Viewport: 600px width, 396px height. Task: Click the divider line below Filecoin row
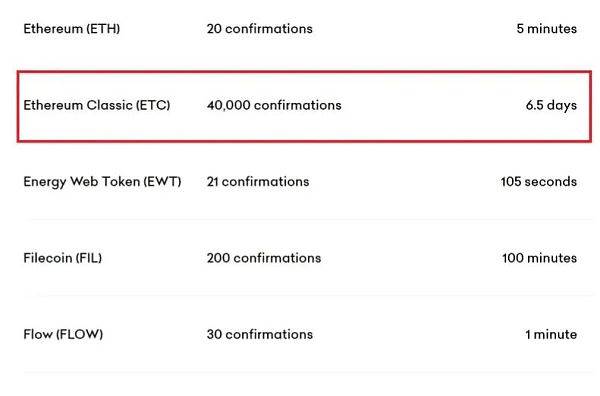pyautogui.click(x=308, y=295)
